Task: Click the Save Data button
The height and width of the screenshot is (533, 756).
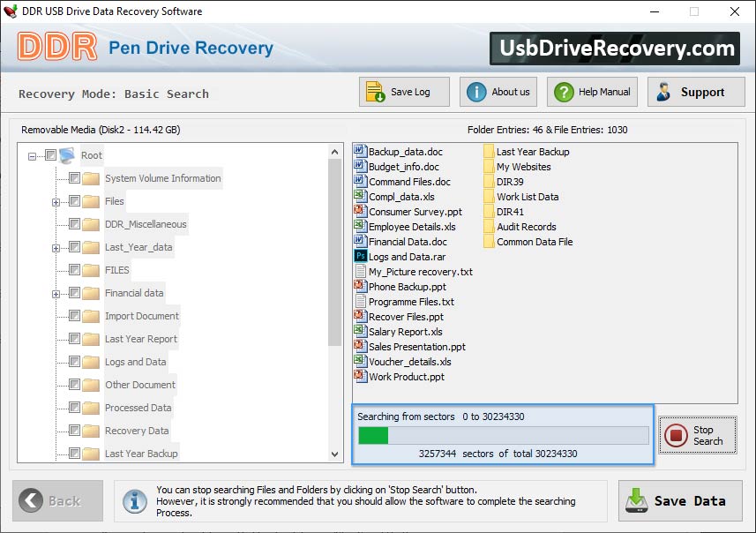Action: click(680, 500)
